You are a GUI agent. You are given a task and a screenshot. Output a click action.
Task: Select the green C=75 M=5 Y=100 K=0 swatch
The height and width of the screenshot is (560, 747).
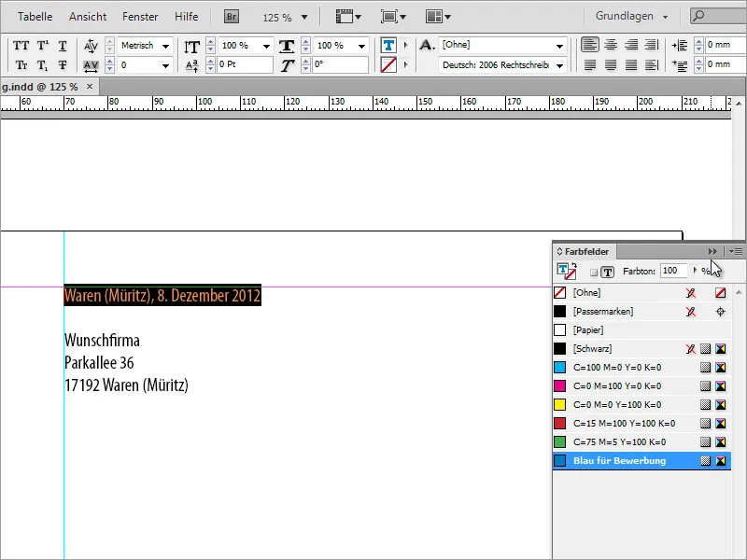click(x=641, y=441)
